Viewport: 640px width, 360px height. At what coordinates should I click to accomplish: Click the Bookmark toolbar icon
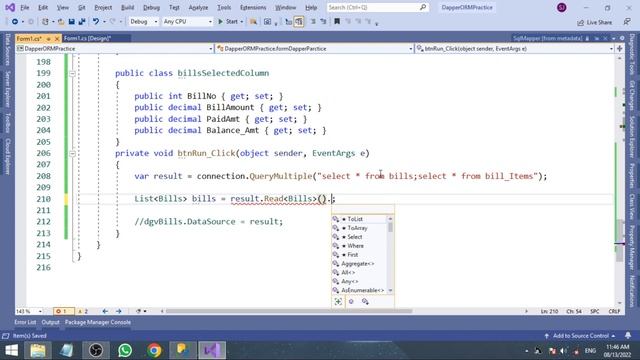point(337,22)
